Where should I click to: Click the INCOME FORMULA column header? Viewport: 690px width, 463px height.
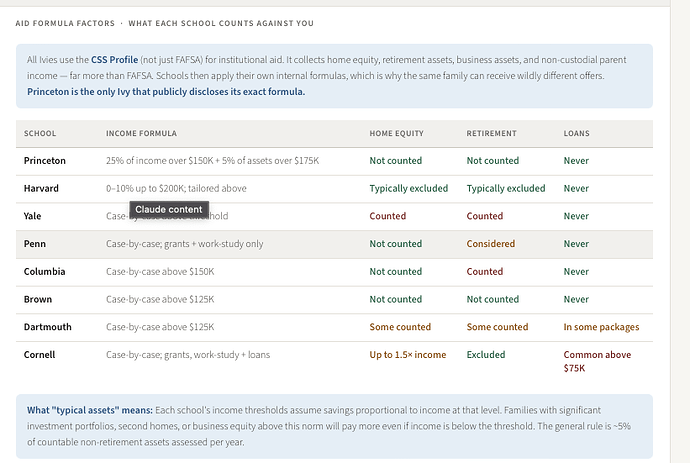[141, 133]
